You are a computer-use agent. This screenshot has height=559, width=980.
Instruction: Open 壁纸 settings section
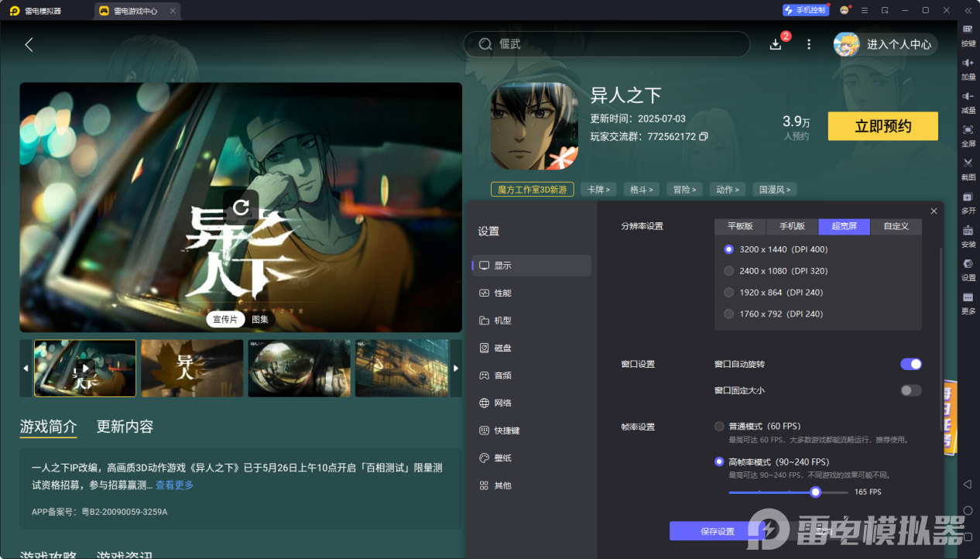[532, 458]
